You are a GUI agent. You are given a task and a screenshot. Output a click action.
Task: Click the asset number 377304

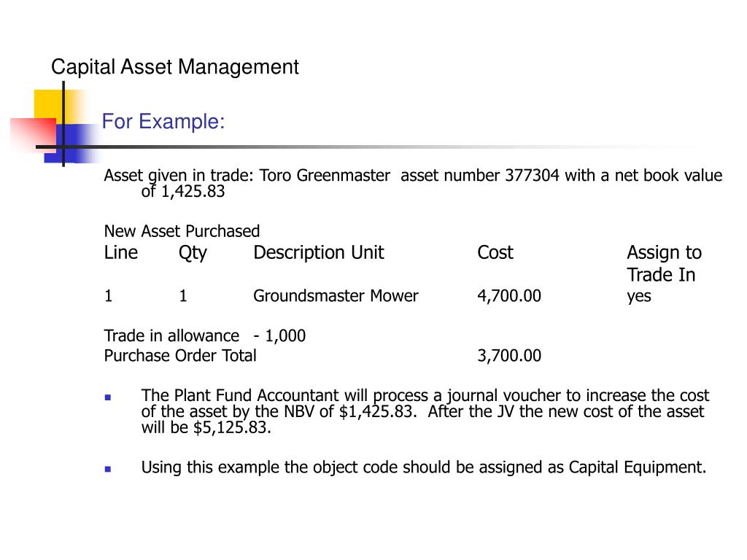tap(532, 175)
